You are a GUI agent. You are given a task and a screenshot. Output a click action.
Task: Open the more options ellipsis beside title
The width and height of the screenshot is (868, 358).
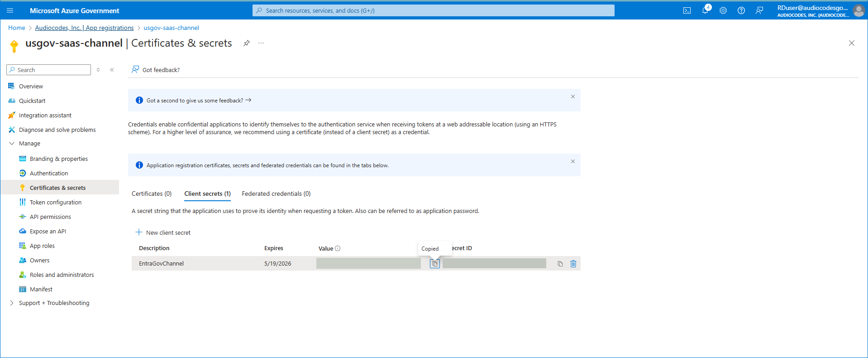coord(261,43)
